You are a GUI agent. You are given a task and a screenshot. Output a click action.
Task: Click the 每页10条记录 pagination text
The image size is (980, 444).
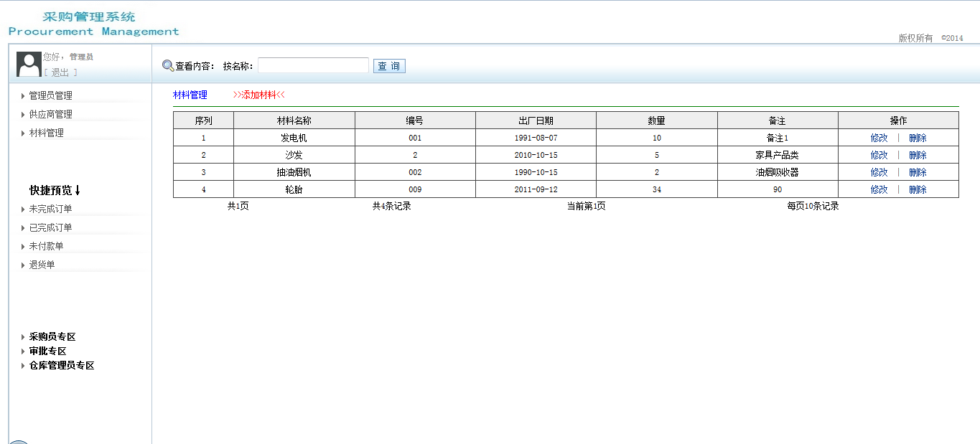(x=813, y=206)
